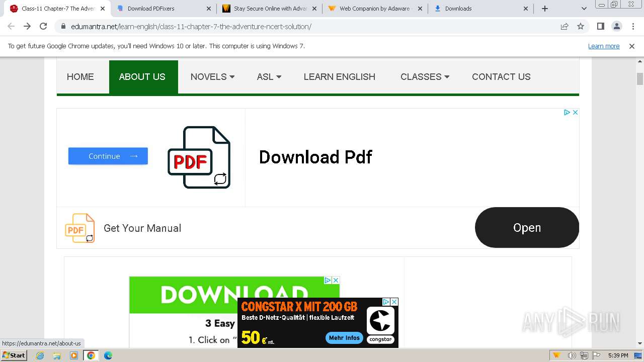This screenshot has height=362, width=644.
Task: Open media player from taskbar
Action: (x=74, y=355)
